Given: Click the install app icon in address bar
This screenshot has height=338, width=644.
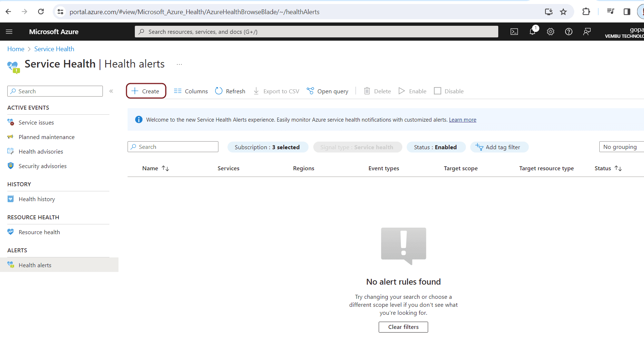Looking at the screenshot, I should tap(549, 12).
